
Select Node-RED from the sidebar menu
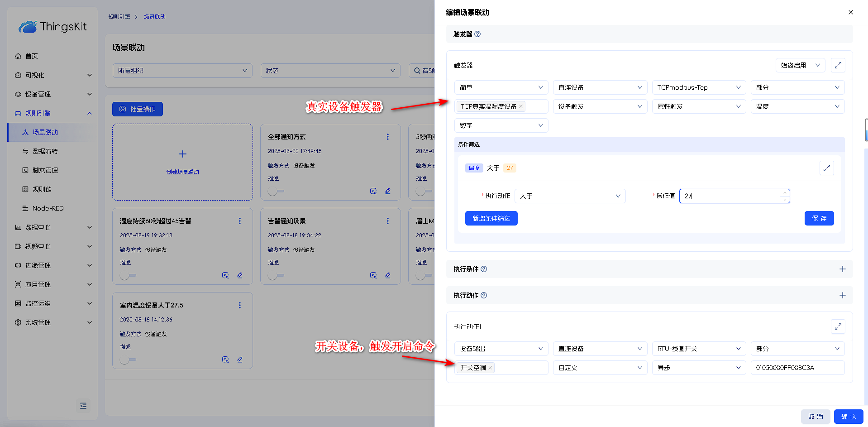(x=48, y=208)
